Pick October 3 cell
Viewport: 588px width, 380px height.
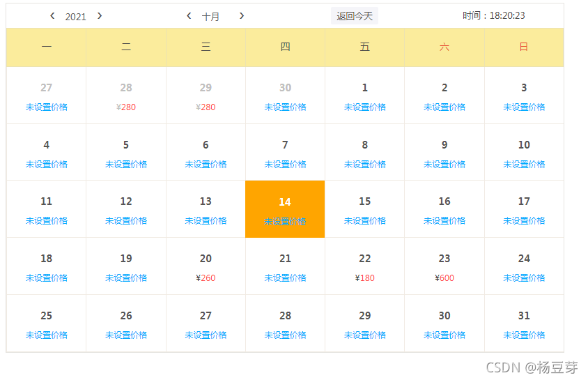pyautogui.click(x=524, y=96)
